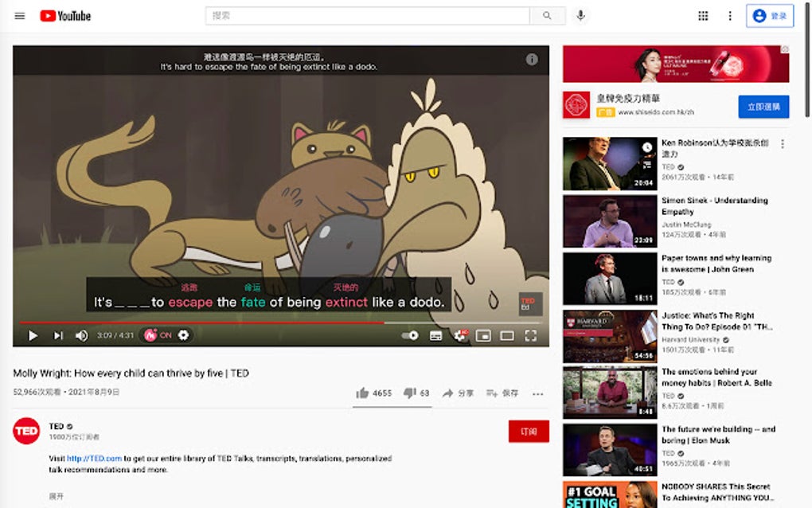Viewport: 812px width, 508px height.
Task: Open the YouTube apps grid
Action: tap(703, 15)
